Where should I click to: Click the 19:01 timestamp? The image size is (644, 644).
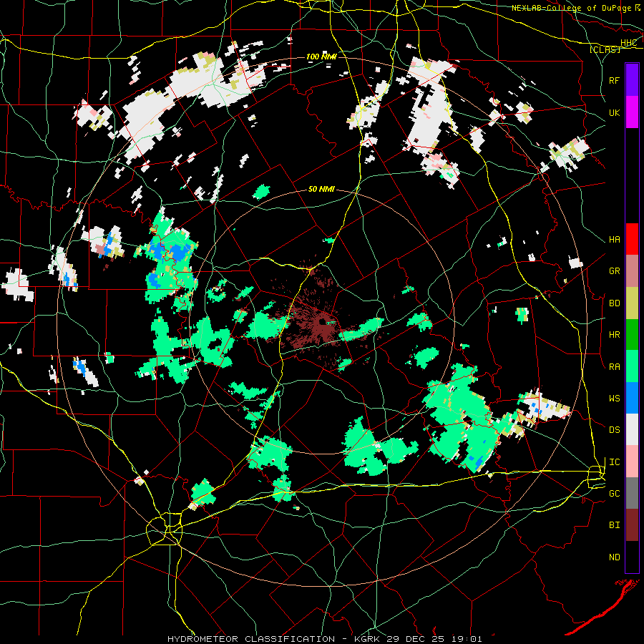(x=469, y=639)
